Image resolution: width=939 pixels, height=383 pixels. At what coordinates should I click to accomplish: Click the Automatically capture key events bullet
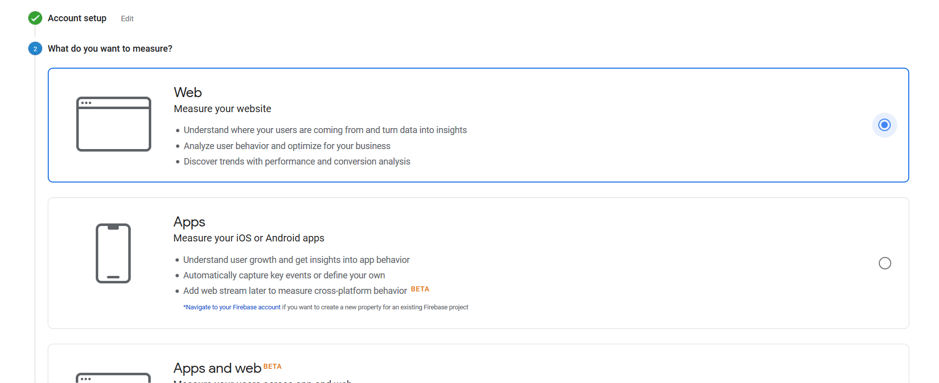(x=284, y=275)
